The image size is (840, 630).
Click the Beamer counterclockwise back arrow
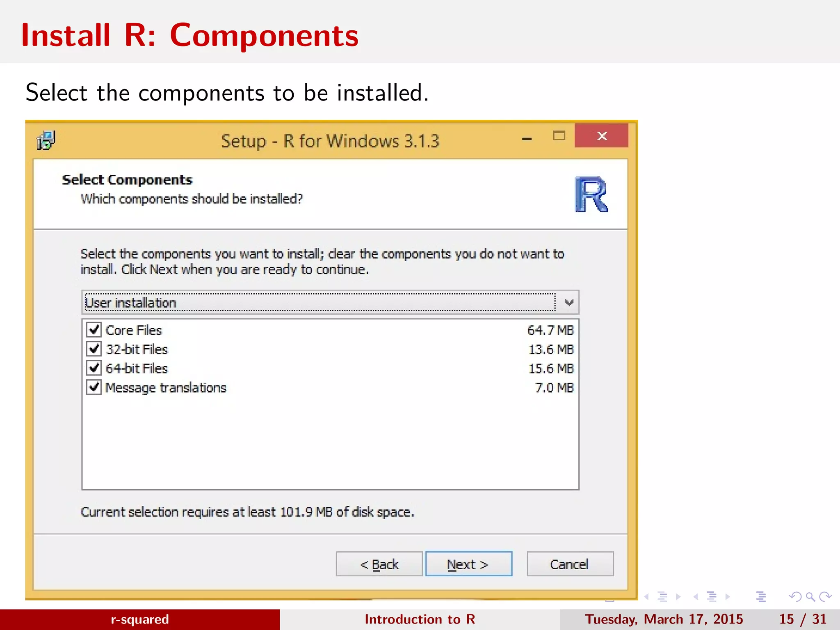pos(795,596)
